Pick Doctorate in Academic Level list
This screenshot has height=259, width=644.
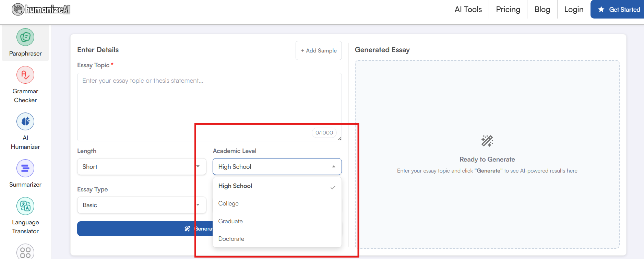point(231,239)
